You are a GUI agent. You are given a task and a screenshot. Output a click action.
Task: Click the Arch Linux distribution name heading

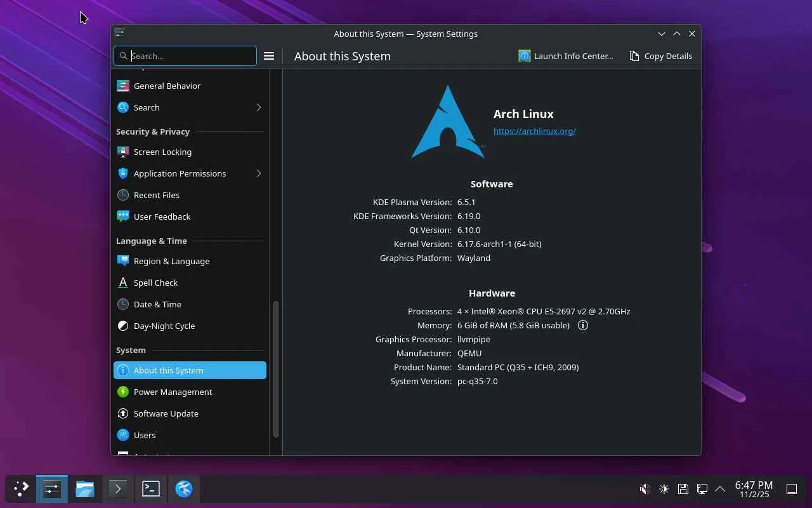pyautogui.click(x=523, y=114)
